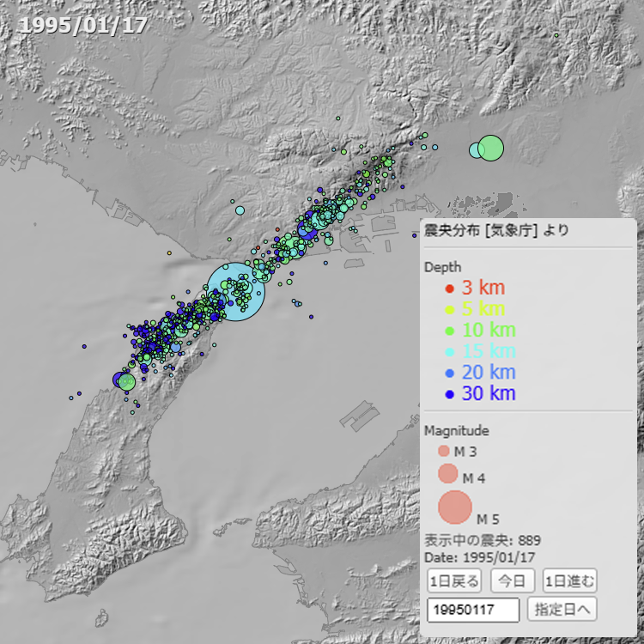Click the Date: 1995/01/17 text
The height and width of the screenshot is (644, 644).
tap(479, 558)
